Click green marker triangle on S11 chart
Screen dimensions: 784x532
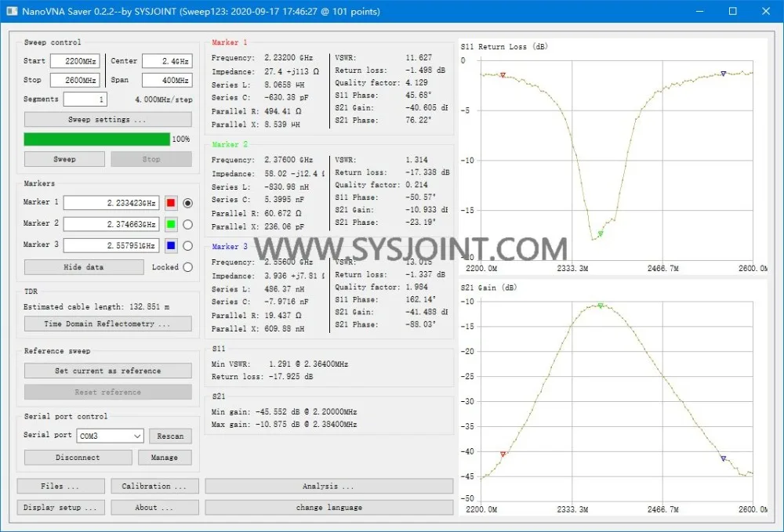(x=601, y=233)
